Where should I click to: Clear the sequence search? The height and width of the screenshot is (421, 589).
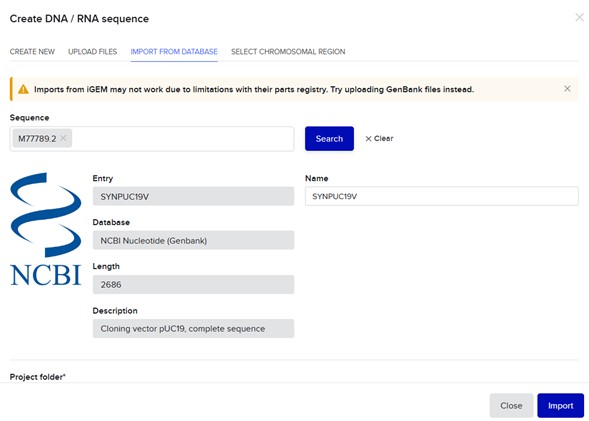379,139
